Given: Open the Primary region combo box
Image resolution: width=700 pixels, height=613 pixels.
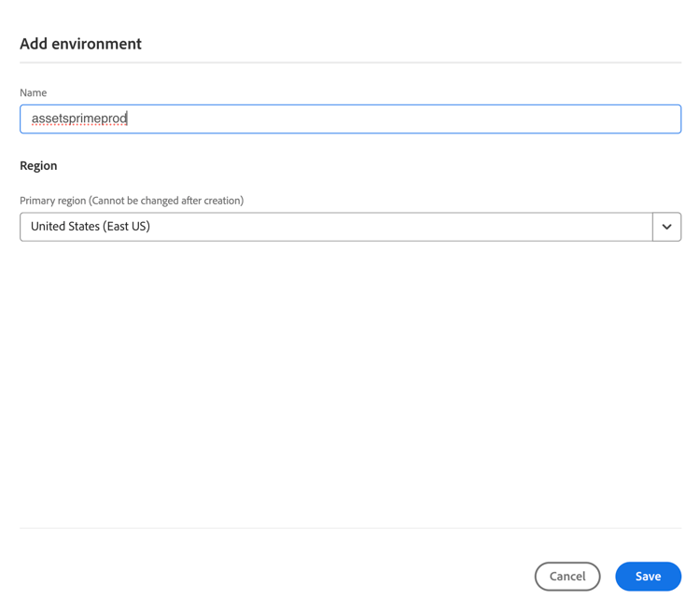Looking at the screenshot, I should [336, 227].
